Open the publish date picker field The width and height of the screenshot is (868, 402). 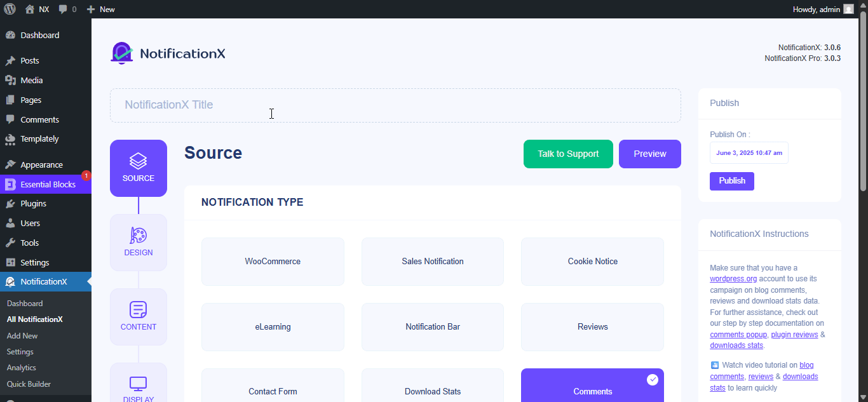tap(749, 153)
